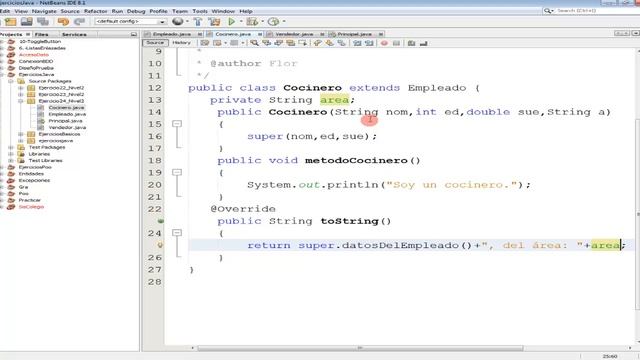Click the Shift Line Right editor icon
The width and height of the screenshot is (640, 360).
click(369, 43)
